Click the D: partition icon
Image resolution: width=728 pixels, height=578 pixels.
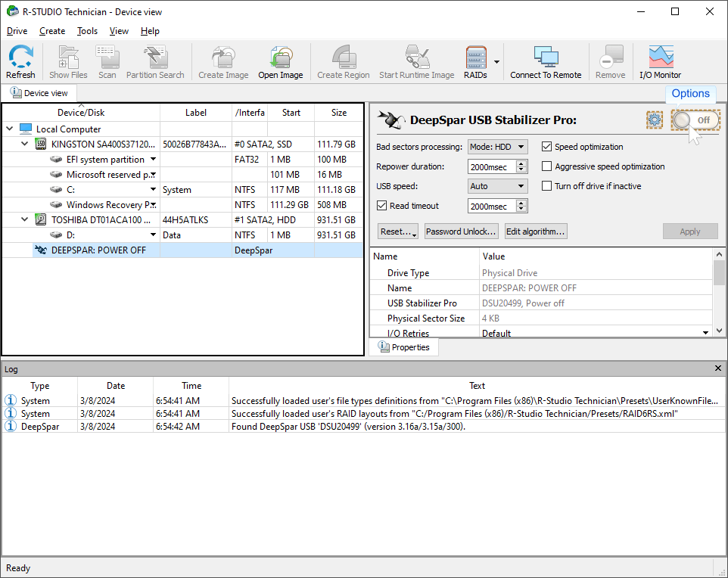click(56, 235)
